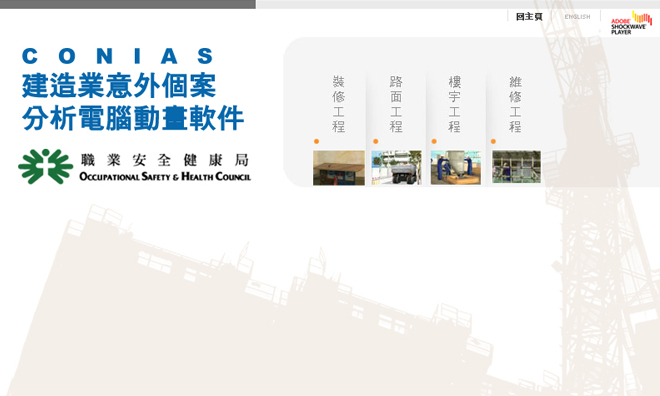The height and width of the screenshot is (396, 660).
Task: Click the orange dot under 路面工程
Action: point(376,141)
